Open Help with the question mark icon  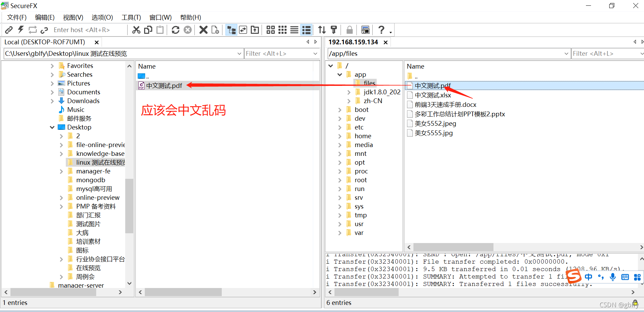(382, 30)
